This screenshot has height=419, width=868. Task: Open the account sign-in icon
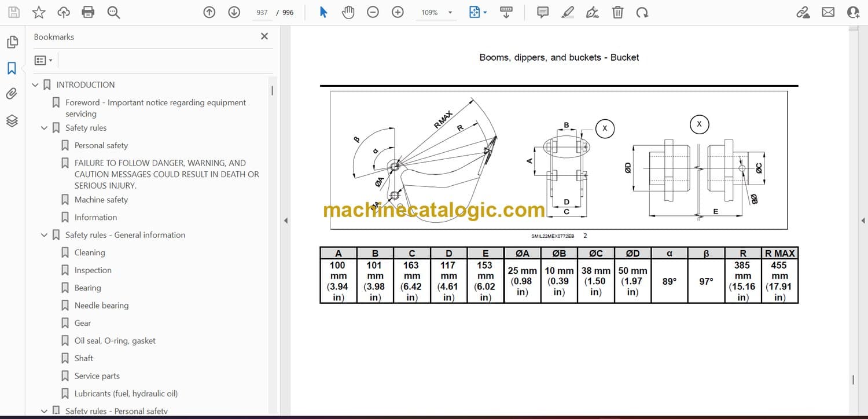(853, 12)
